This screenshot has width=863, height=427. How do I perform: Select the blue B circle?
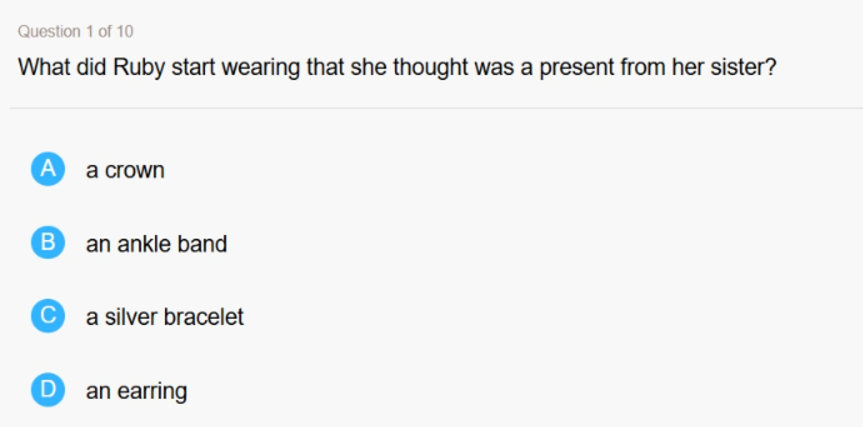click(48, 242)
